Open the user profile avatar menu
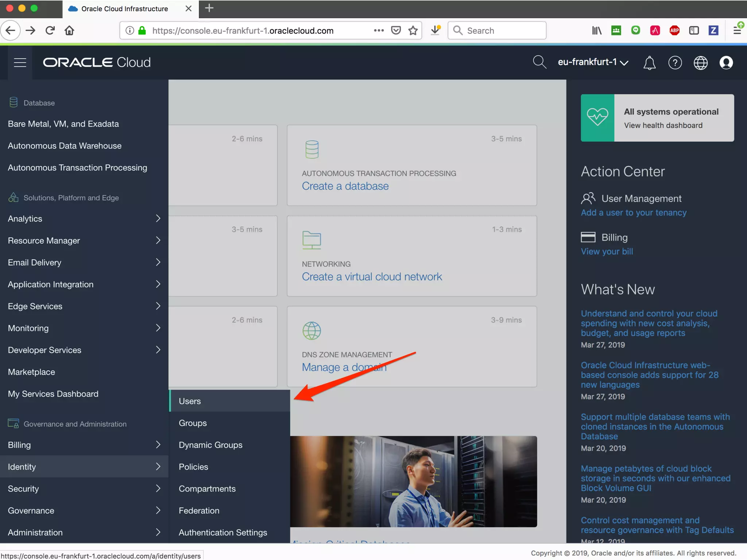Viewport: 747px width, 560px height. [726, 63]
